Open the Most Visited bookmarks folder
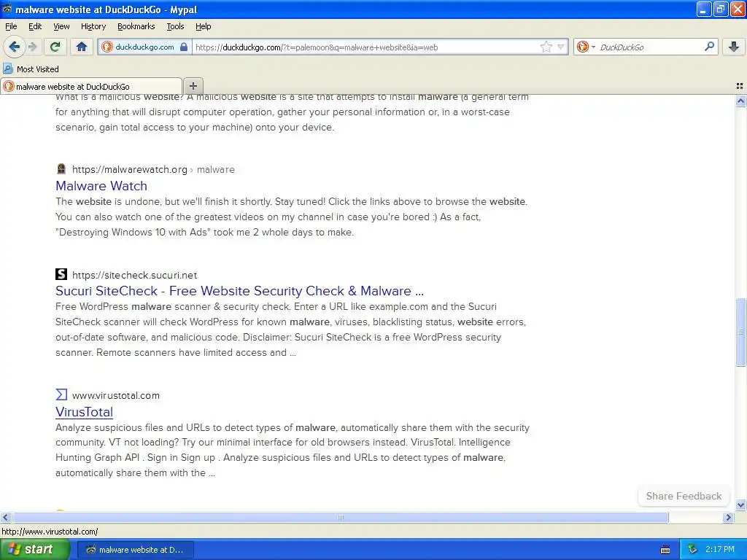The image size is (747, 560). (x=31, y=69)
